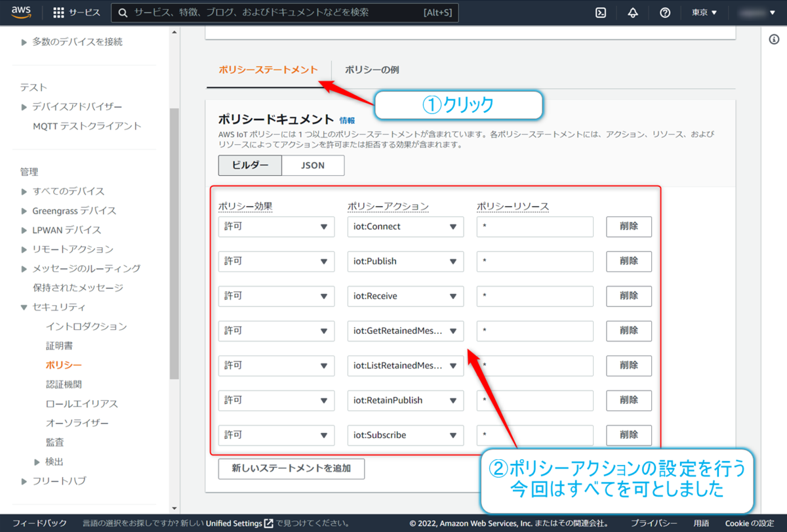
Task: Open ポリシー in sidebar
Action: (64, 365)
